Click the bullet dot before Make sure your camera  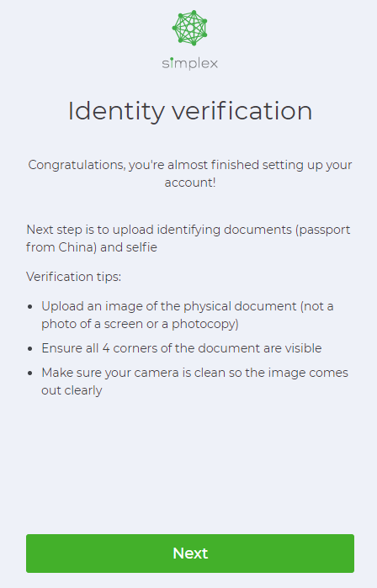pos(30,373)
